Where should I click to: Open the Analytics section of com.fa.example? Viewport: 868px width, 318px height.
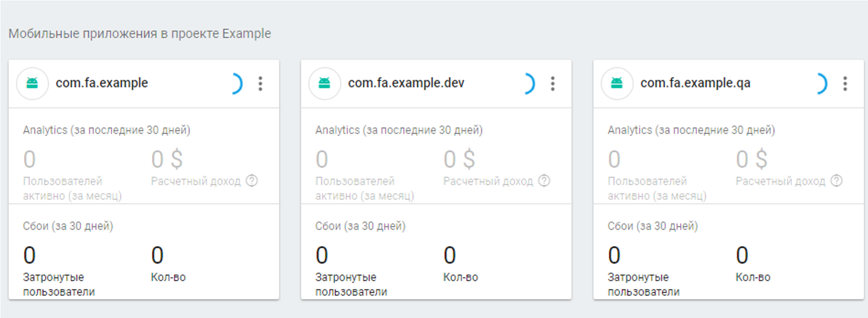pyautogui.click(x=106, y=130)
